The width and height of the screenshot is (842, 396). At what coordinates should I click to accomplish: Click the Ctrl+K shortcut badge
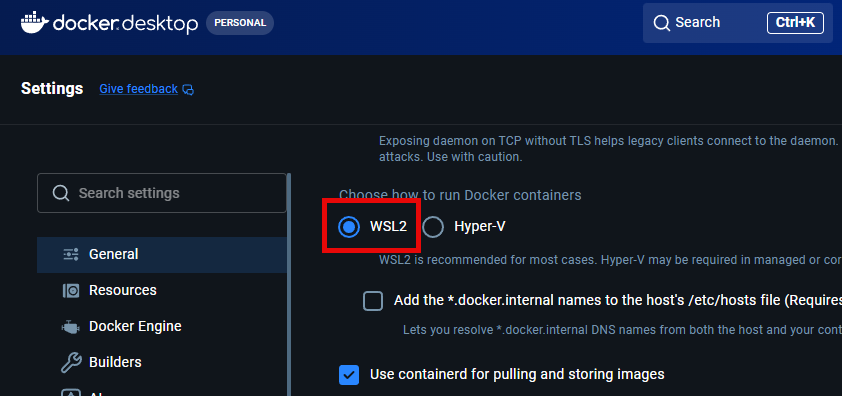click(795, 23)
